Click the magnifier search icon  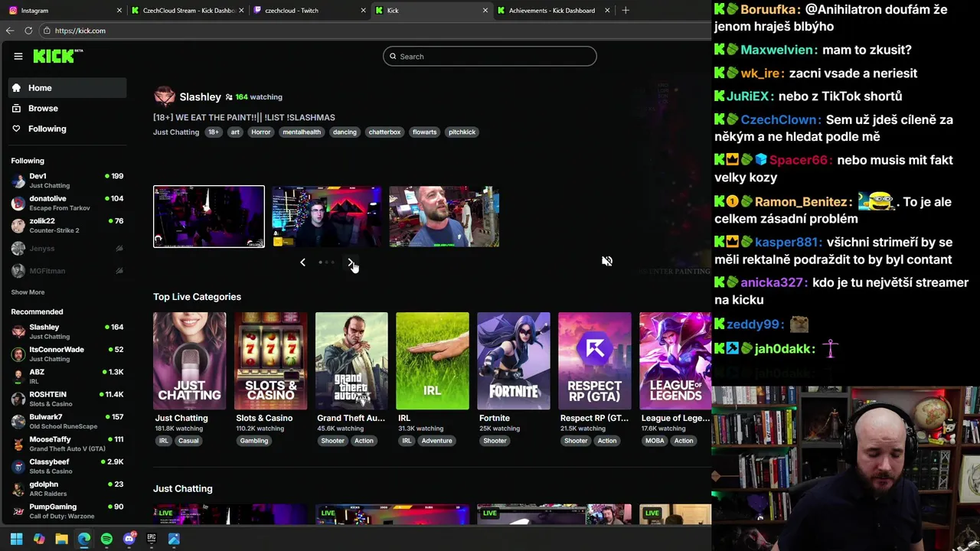394,56
